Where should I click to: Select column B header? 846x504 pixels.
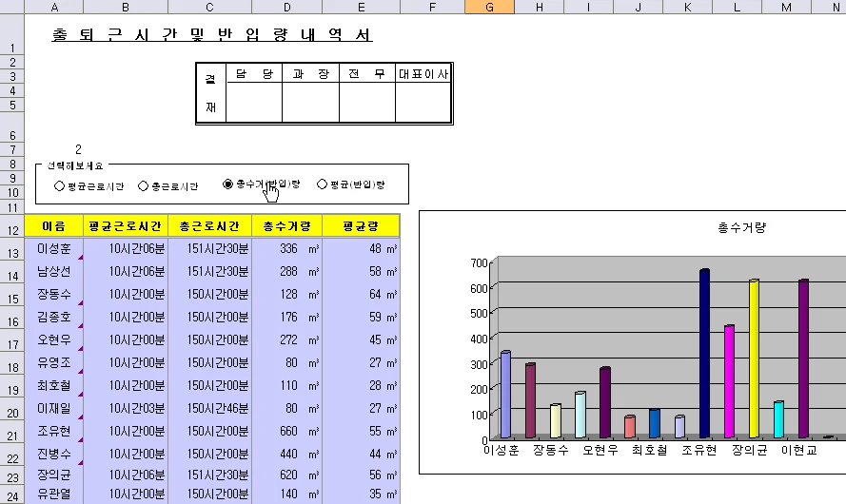126,7
